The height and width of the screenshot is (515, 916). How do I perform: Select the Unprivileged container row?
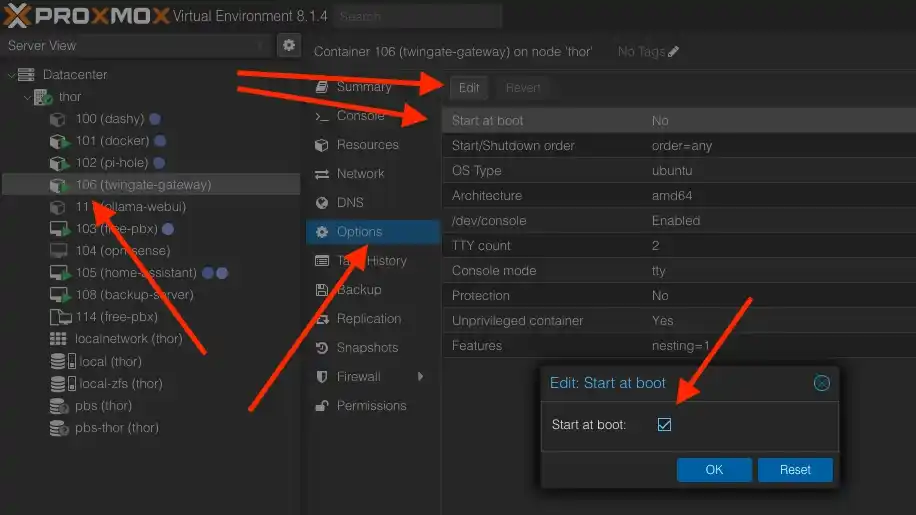(x=679, y=321)
